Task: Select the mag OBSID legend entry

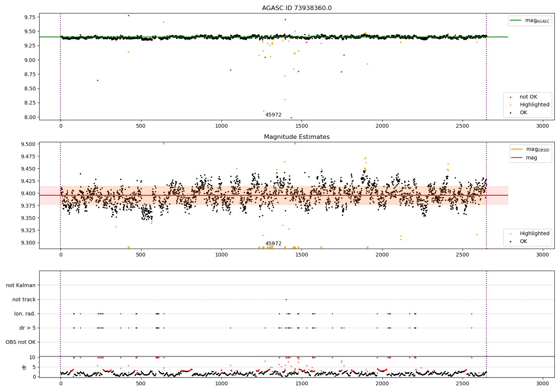Action: [531, 149]
